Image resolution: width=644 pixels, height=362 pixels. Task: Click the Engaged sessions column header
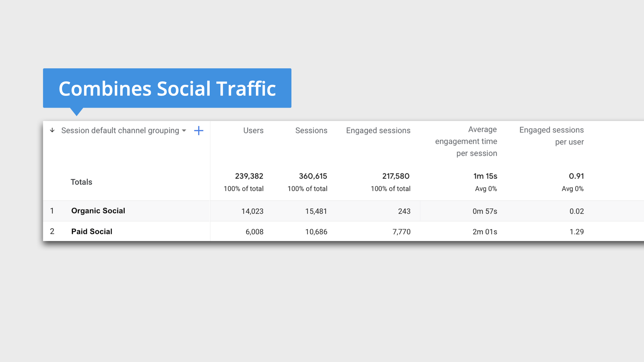pos(378,130)
